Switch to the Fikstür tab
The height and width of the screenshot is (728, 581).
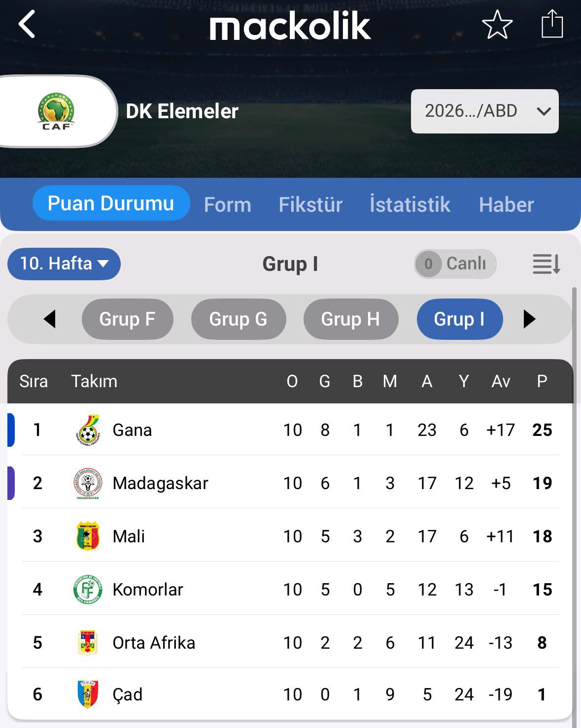point(310,205)
